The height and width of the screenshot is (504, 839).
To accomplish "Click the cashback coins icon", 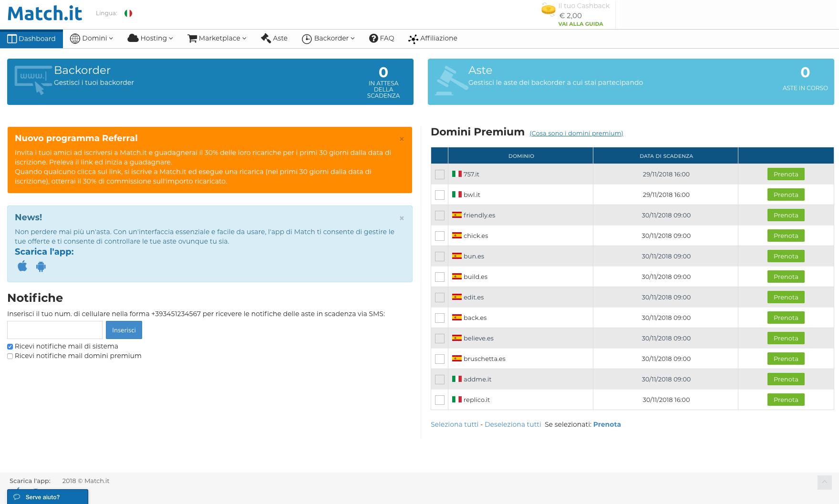I will (549, 9).
